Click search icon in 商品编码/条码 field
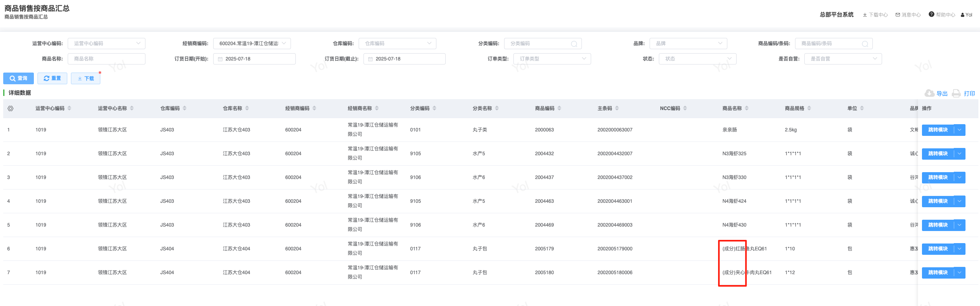 tap(865, 44)
